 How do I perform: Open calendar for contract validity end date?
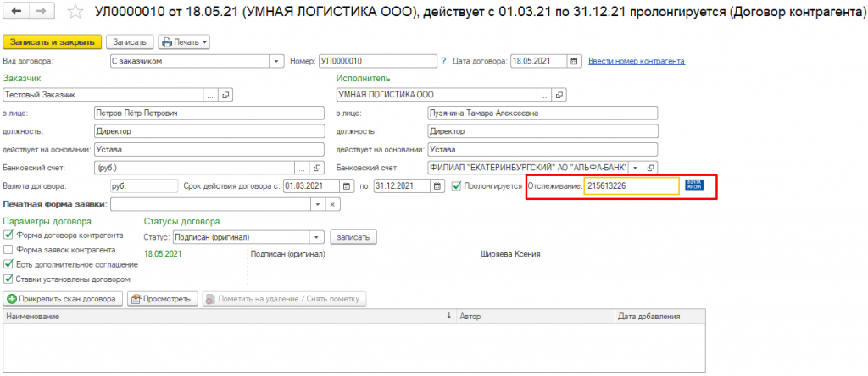[x=437, y=185]
